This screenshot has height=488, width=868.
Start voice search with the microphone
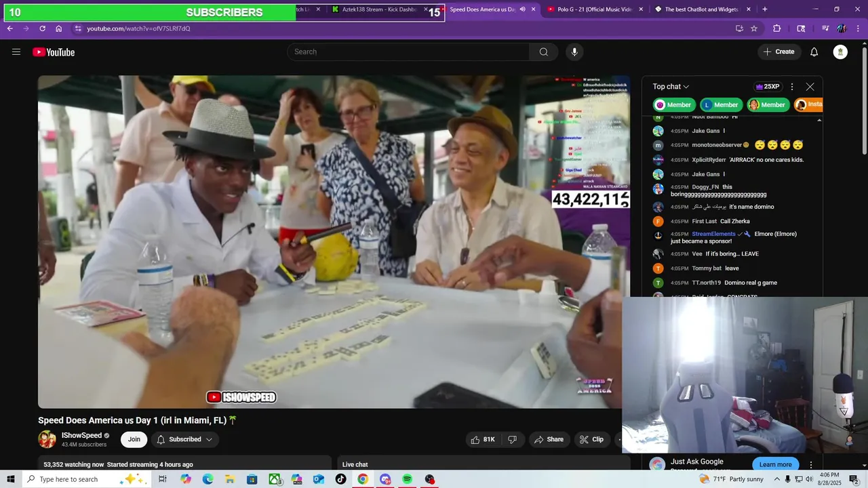pos(574,52)
